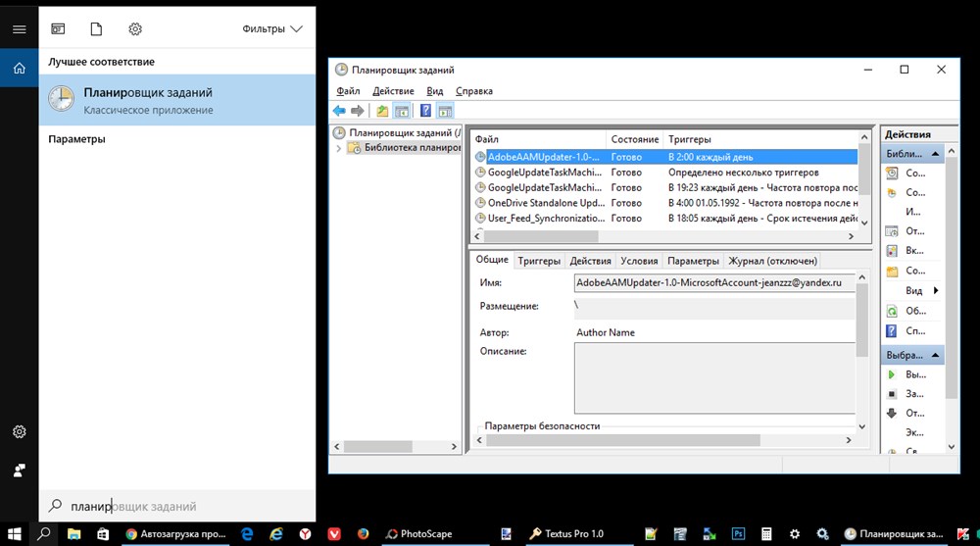Open the Settings gear filter in search panel
The width and height of the screenshot is (980, 546).
(135, 29)
